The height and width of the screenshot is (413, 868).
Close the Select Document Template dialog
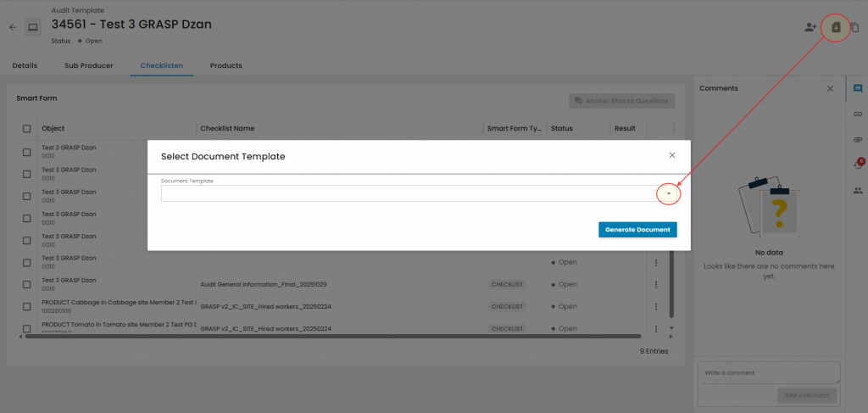(x=672, y=155)
